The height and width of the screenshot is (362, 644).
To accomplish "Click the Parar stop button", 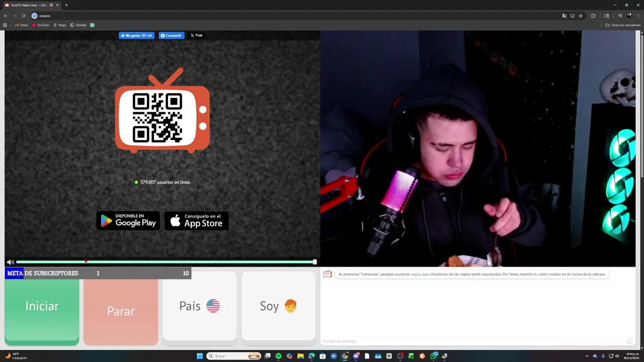I will (x=121, y=311).
